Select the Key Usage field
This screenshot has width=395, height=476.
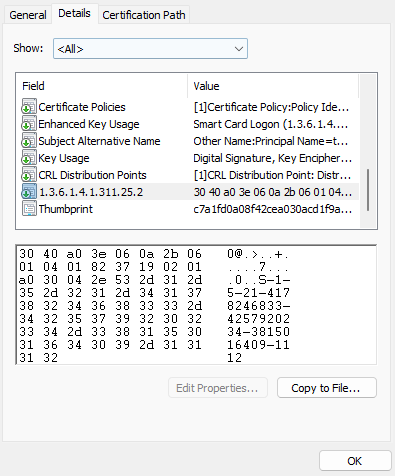pos(64,158)
